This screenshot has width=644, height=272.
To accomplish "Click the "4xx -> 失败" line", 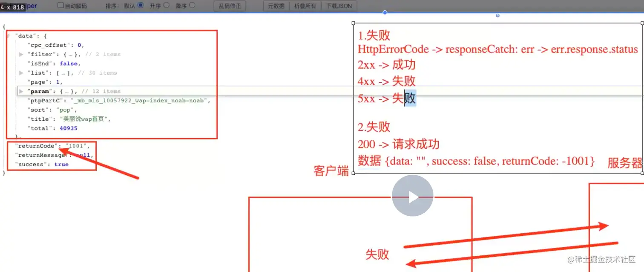I will (x=387, y=81).
